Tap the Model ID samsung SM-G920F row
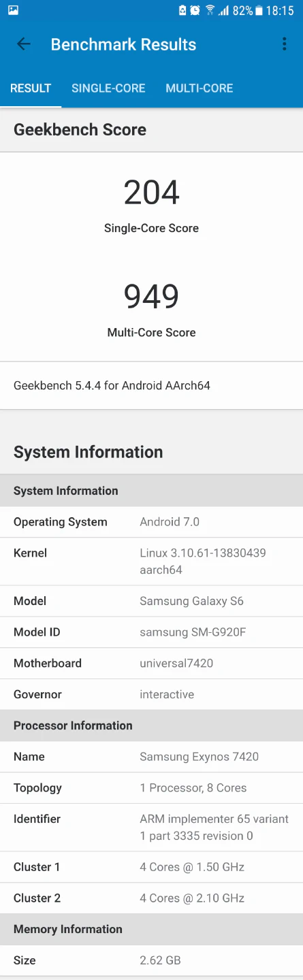Image resolution: width=303 pixels, height=980 pixels. [151, 632]
